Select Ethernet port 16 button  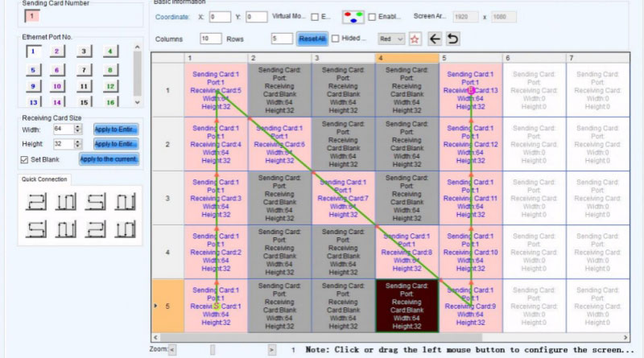click(x=110, y=102)
